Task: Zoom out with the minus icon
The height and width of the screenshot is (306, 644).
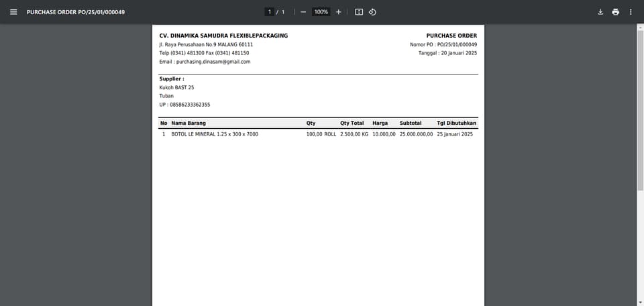Action: click(303, 12)
